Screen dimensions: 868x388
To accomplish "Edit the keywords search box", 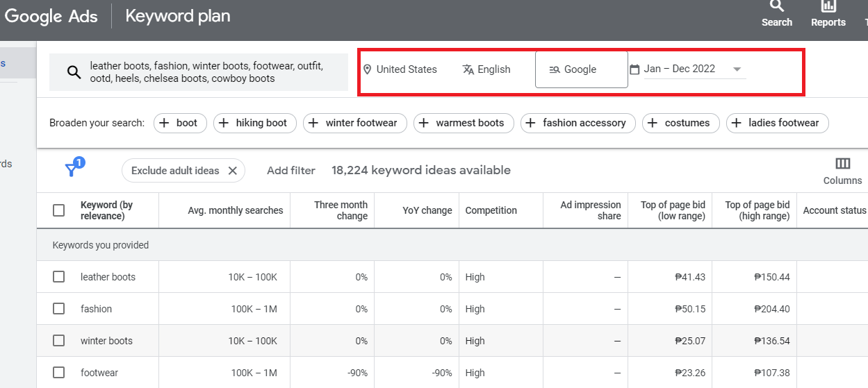I will point(199,72).
